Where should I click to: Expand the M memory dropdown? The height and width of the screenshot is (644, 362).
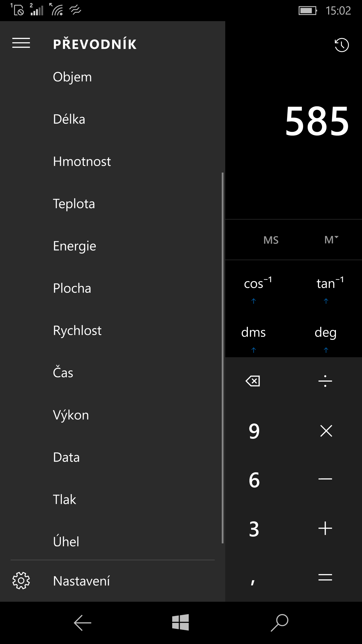[331, 240]
